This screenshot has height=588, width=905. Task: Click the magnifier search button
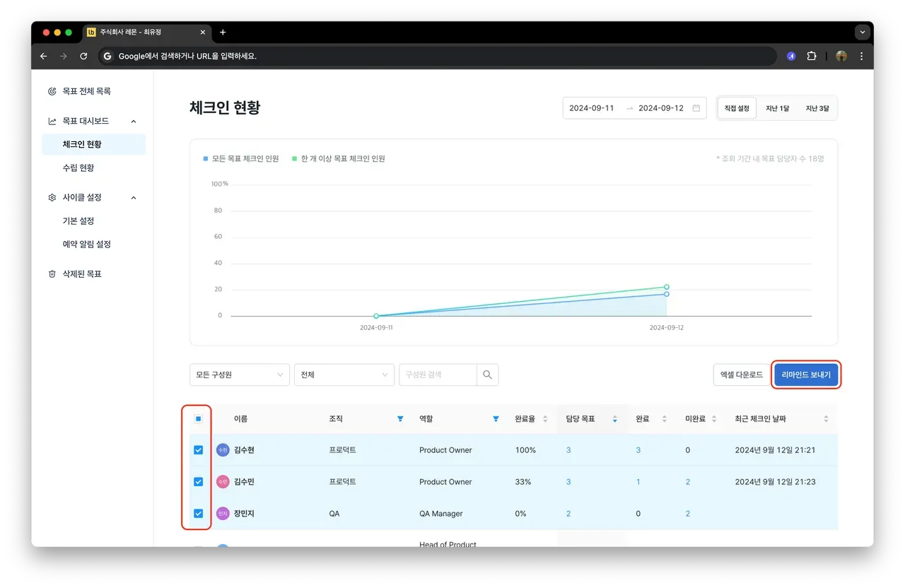(x=487, y=375)
